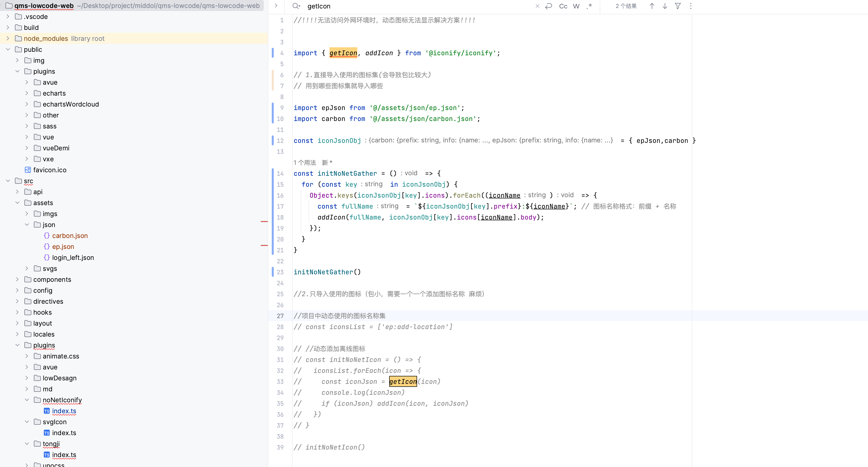868x467 pixels.
Task: Expand the echartsWordcloud folder
Action: pyautogui.click(x=27, y=104)
